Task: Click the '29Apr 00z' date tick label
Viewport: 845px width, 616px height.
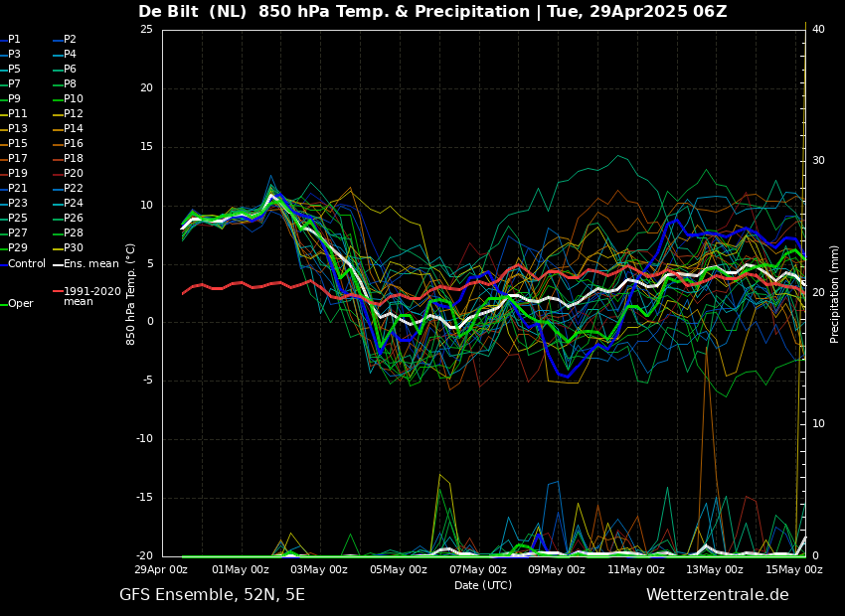Action: pos(161,569)
